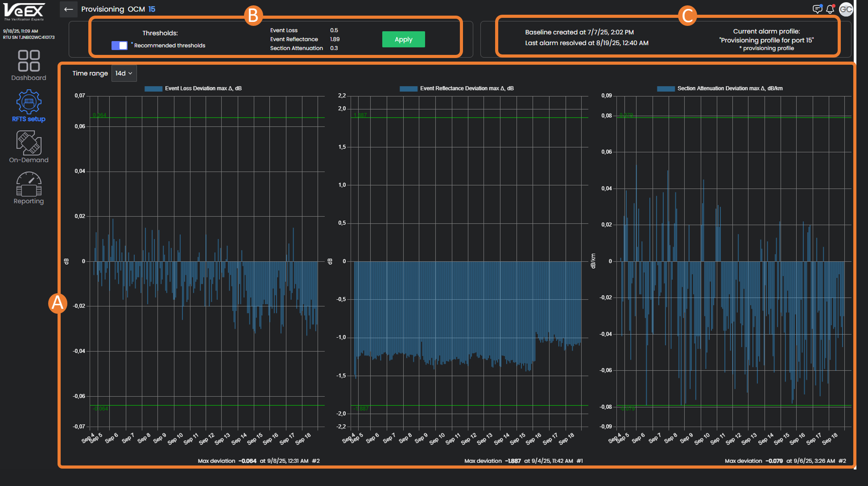Screen dimensions: 868x486
Task: Select the RFTS setup menu label
Action: point(29,119)
